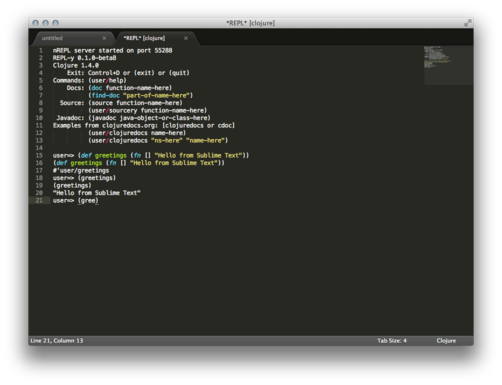Click the Clojure 1.4.0 version line

click(76, 65)
